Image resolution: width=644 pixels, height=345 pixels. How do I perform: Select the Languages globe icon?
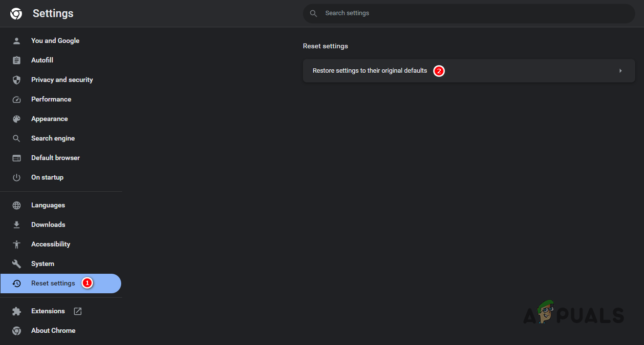point(17,205)
